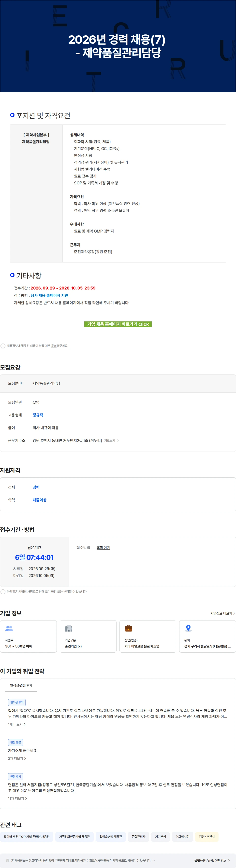Click the 품질관리자 tag

(x=138, y=837)
